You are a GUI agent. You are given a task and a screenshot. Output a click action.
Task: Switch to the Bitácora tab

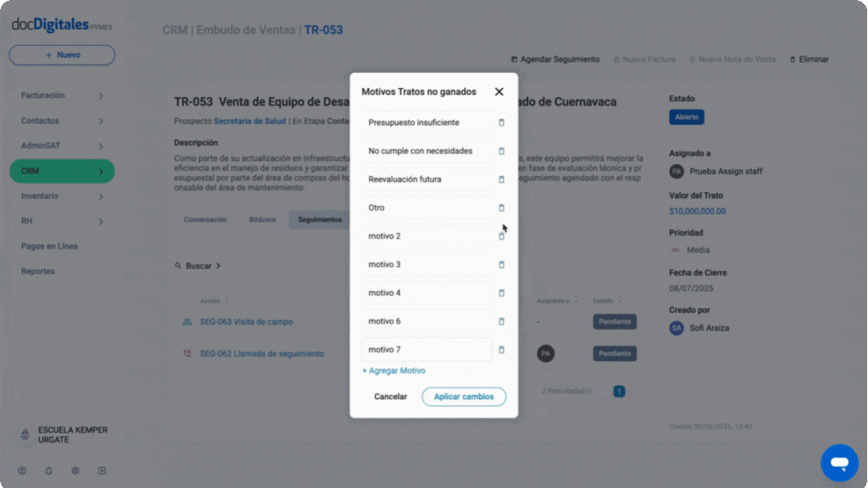[263, 219]
